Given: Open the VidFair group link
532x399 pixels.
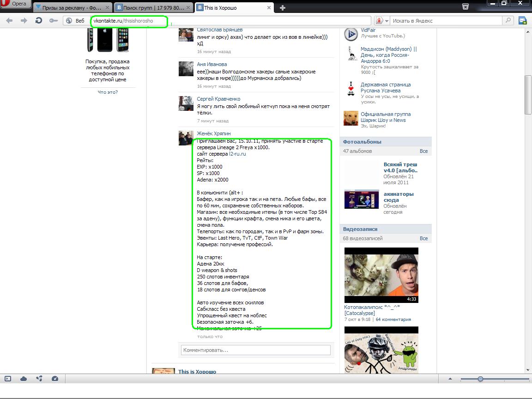Looking at the screenshot, I should 368,30.
